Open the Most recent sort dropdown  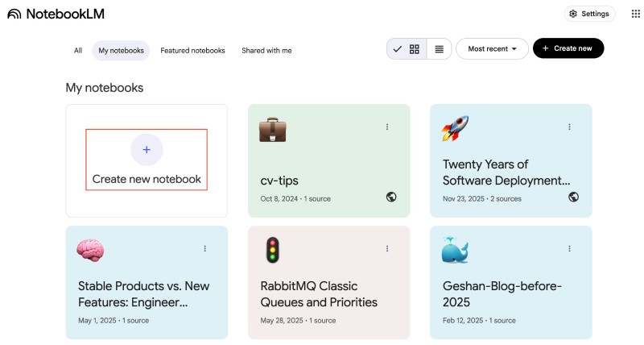(492, 48)
